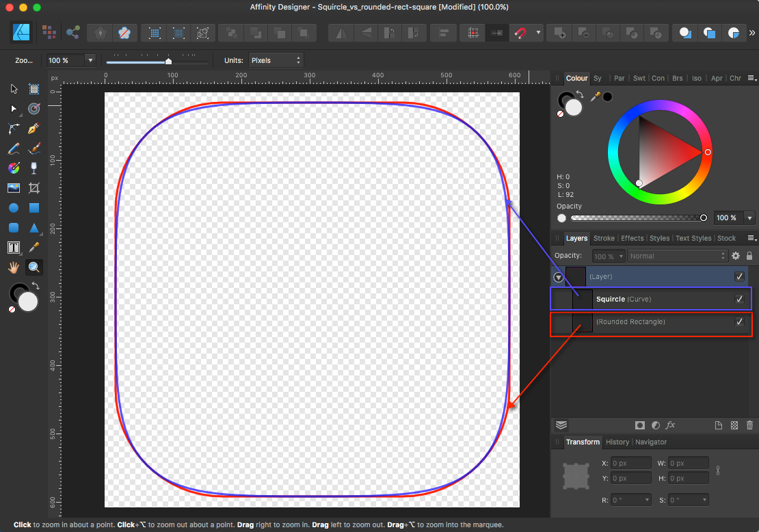Open the blend mode Normal dropdown

[x=677, y=256]
